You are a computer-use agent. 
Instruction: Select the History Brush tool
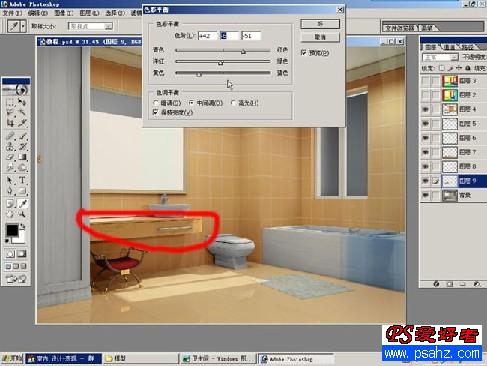coord(22,146)
